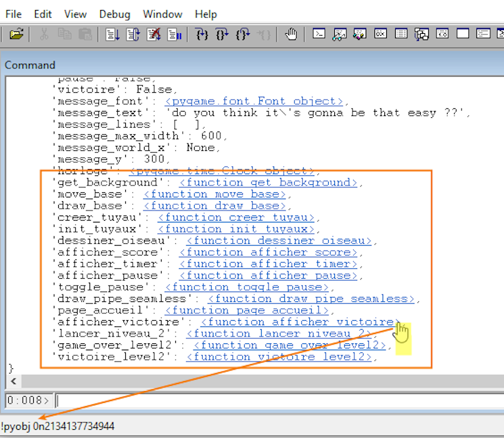Open the Window menu

click(x=162, y=14)
